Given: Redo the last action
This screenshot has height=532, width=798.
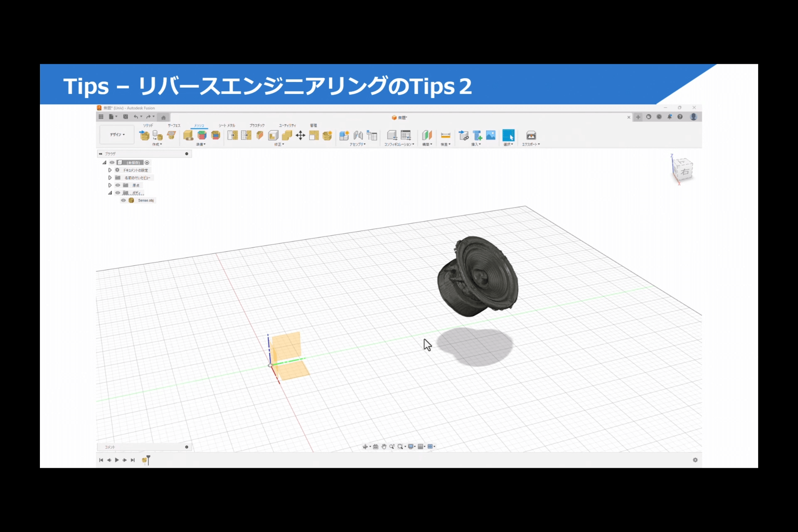Looking at the screenshot, I should pyautogui.click(x=149, y=117).
